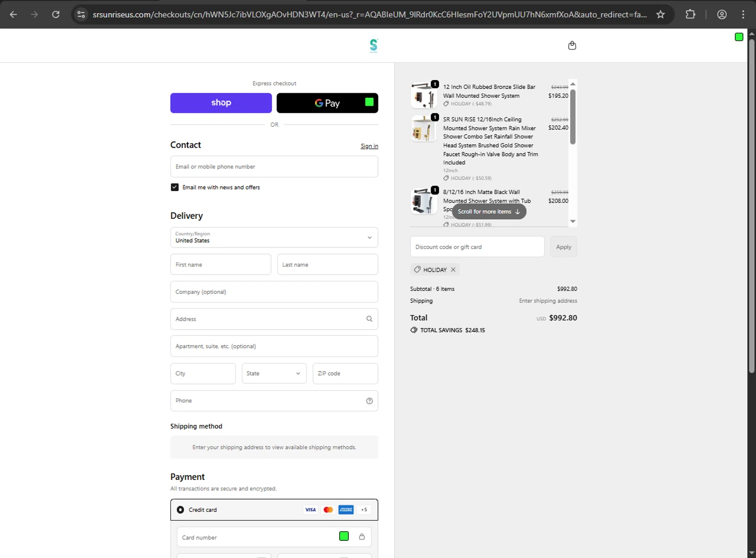Show the +5 additional card types
Screen dimensions: 756x558
[x=364, y=510]
